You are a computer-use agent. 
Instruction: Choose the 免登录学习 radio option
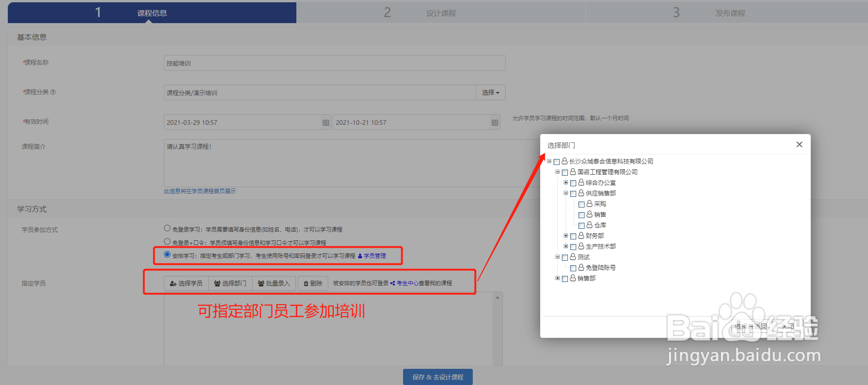point(167,228)
